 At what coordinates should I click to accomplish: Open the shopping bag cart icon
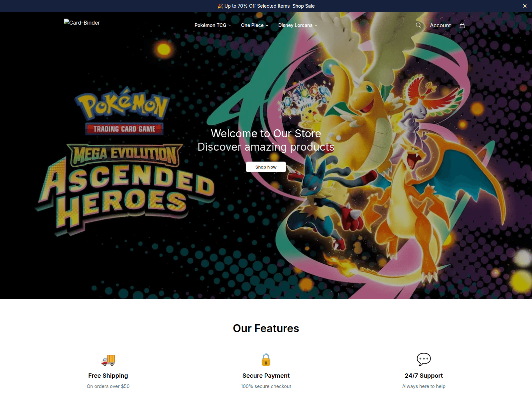click(462, 25)
